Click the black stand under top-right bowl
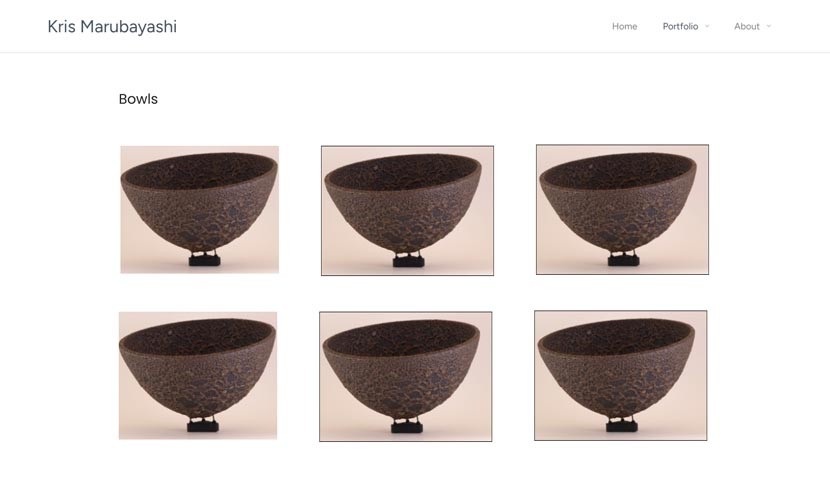Viewport: 830px width, 477px height. [623, 259]
